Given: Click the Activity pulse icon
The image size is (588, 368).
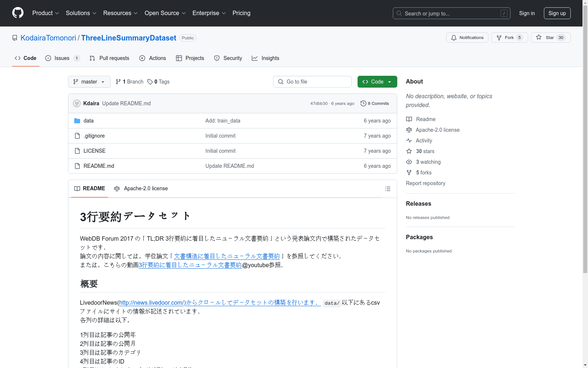Looking at the screenshot, I should pos(409,141).
